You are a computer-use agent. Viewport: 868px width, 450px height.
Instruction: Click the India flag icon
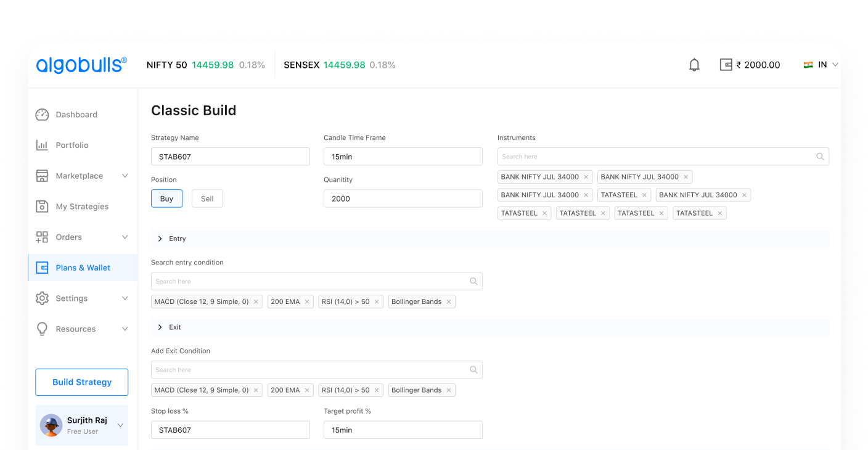coord(808,65)
